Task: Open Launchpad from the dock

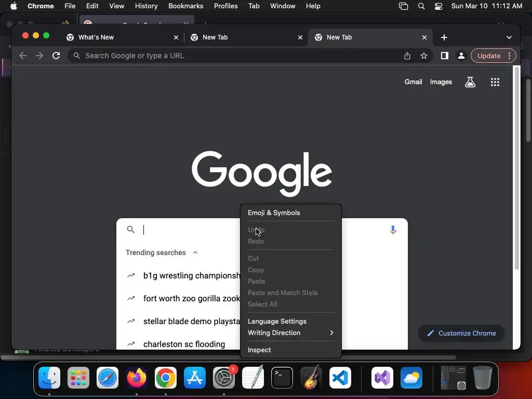Action: point(78,378)
